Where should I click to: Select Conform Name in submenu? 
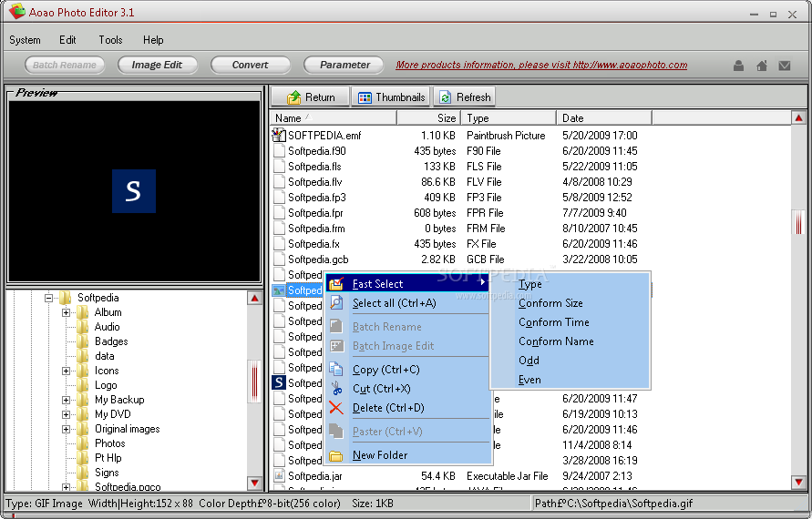(570, 341)
